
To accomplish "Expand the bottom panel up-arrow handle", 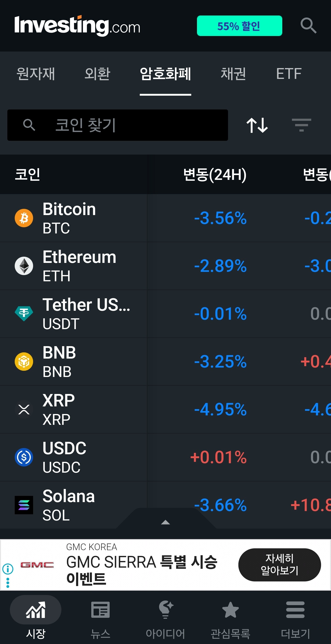I will pos(165,522).
